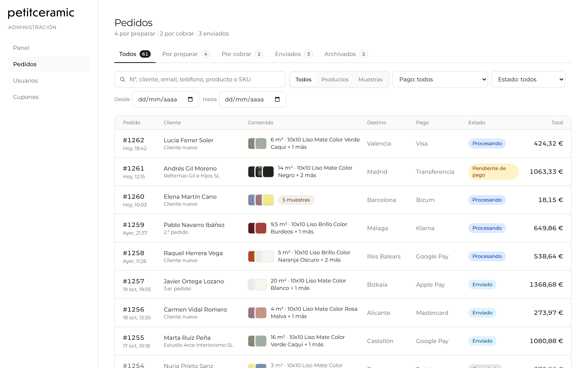Click the search magnifier icon
Viewport: 588px width, 368px height.
point(122,79)
